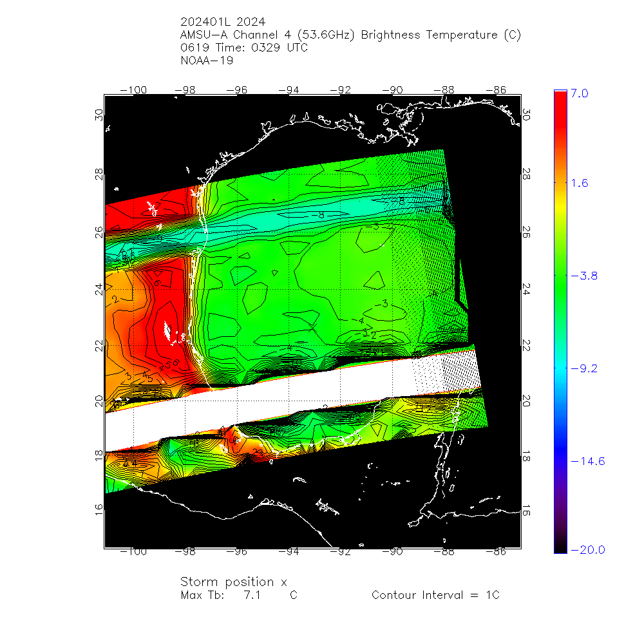Screen dimensions: 644x644
Task: Click the 'AMSU-A Channel 4 (53.6GHz) Brightness Temperature (C)' title
Action: (350, 35)
